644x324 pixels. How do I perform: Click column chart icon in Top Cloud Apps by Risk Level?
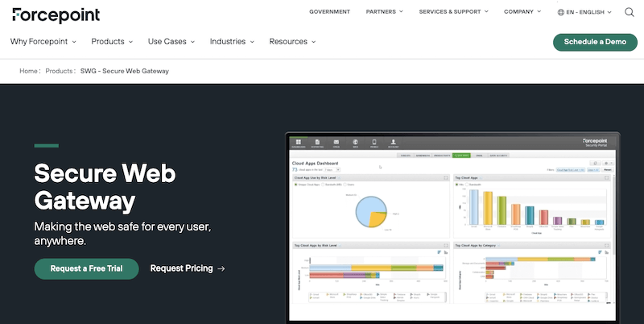pos(446,252)
